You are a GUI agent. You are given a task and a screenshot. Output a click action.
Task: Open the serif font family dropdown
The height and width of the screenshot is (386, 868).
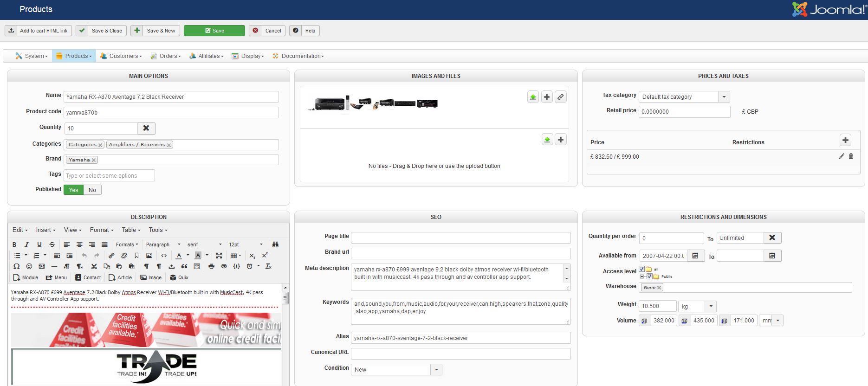205,244
